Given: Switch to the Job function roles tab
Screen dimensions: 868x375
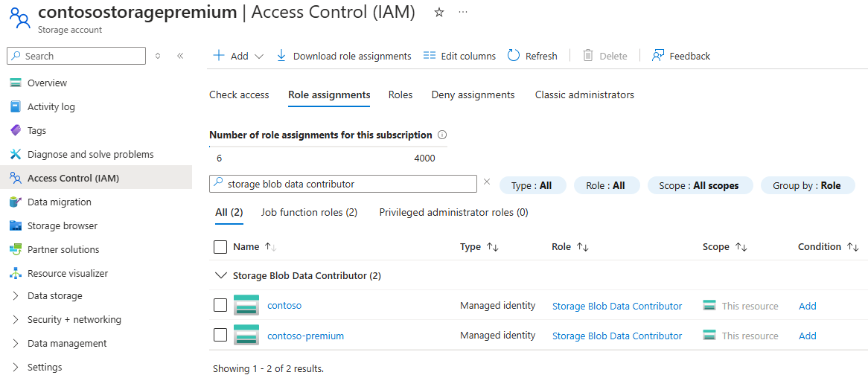Looking at the screenshot, I should (x=309, y=213).
